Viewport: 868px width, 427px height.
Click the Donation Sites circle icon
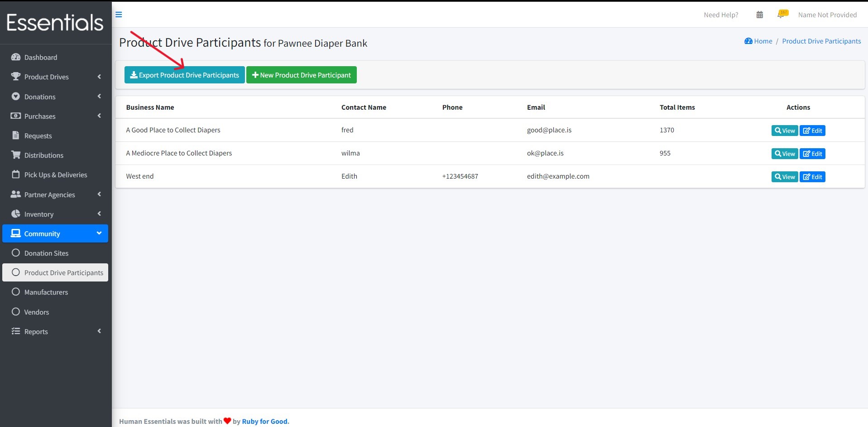coord(16,253)
